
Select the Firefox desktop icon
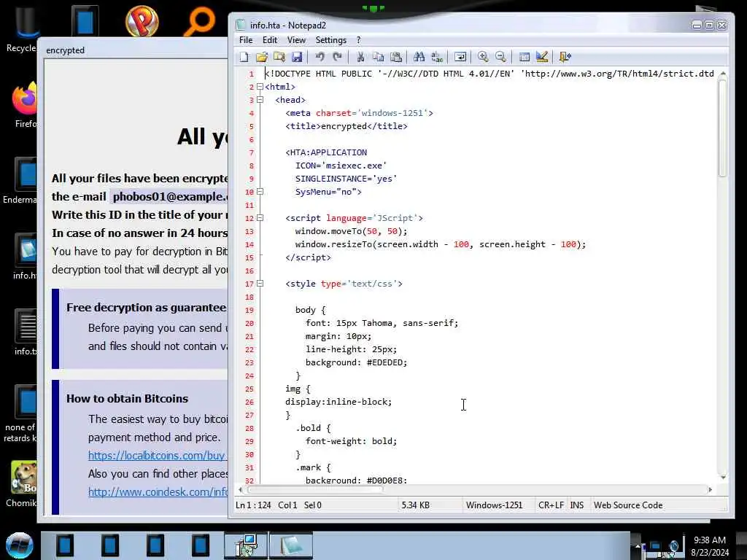(24, 106)
